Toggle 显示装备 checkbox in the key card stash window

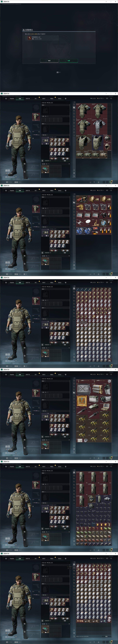tap(6, 357)
